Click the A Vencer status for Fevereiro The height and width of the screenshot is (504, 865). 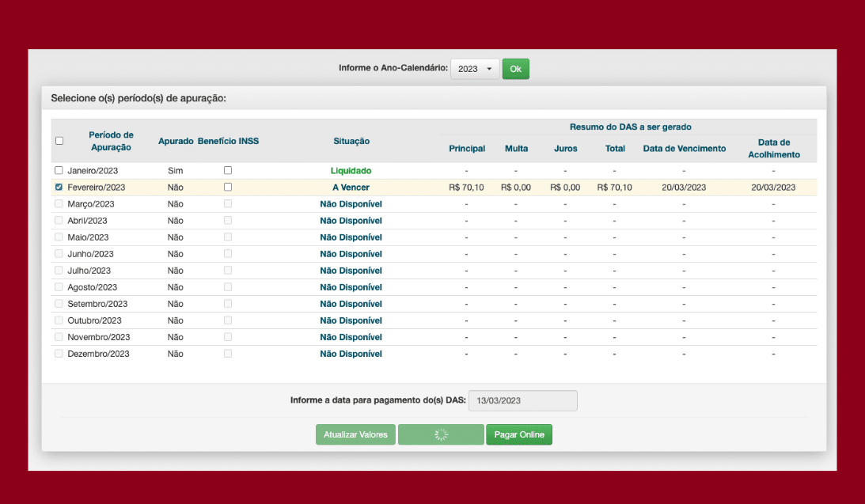[351, 188]
